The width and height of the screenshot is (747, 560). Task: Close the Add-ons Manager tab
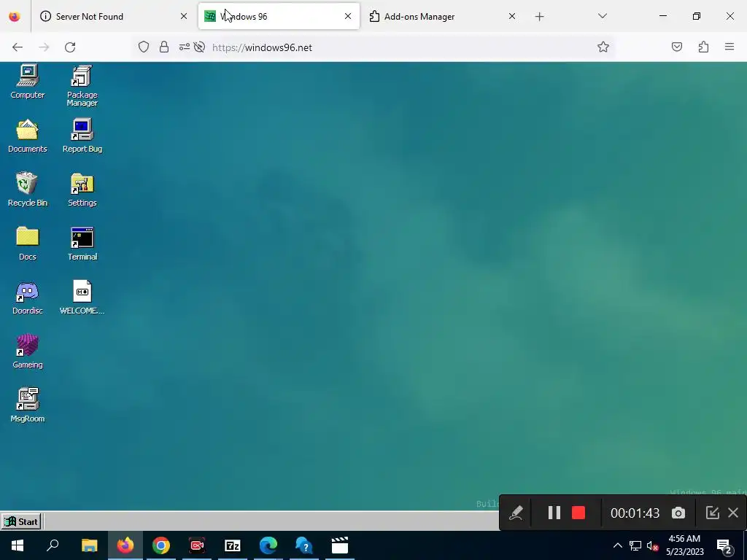[512, 16]
